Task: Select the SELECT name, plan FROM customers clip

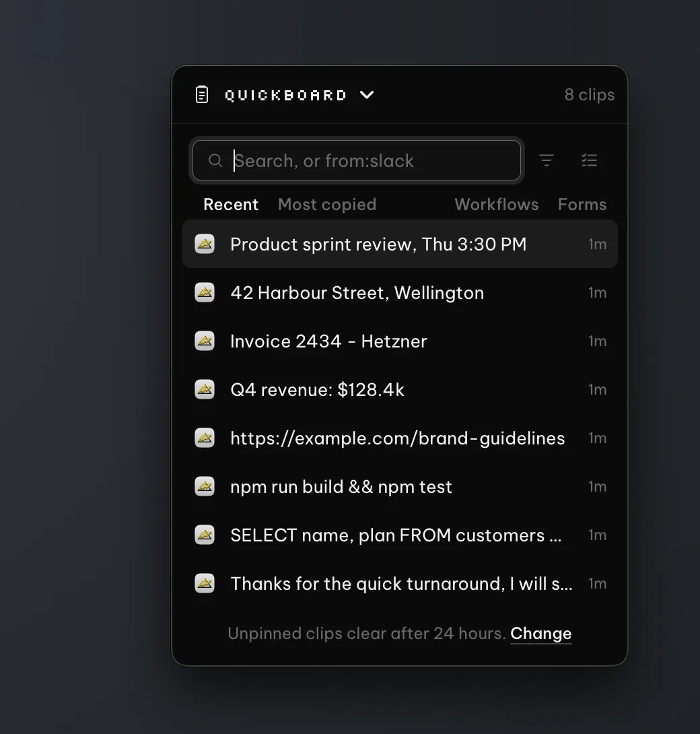Action: [400, 535]
